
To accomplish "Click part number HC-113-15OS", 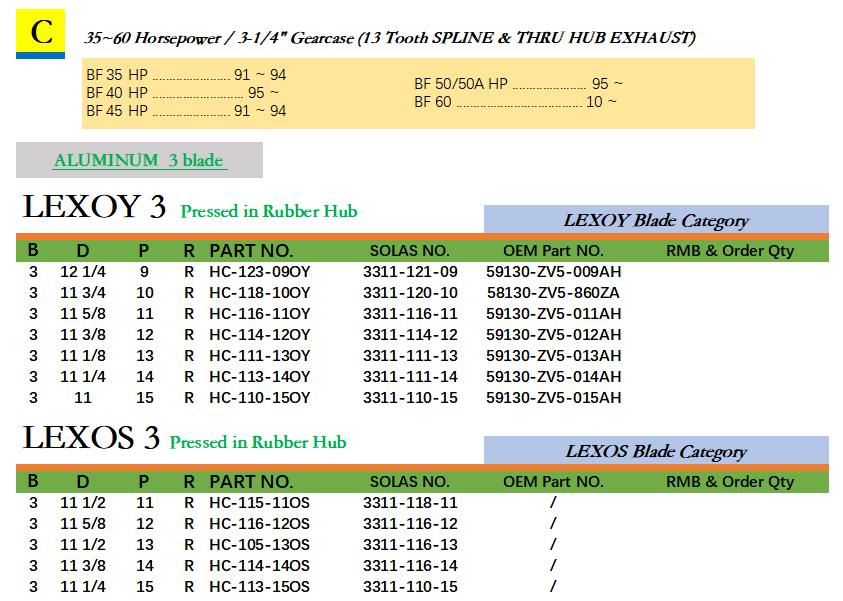I will click(x=260, y=586).
